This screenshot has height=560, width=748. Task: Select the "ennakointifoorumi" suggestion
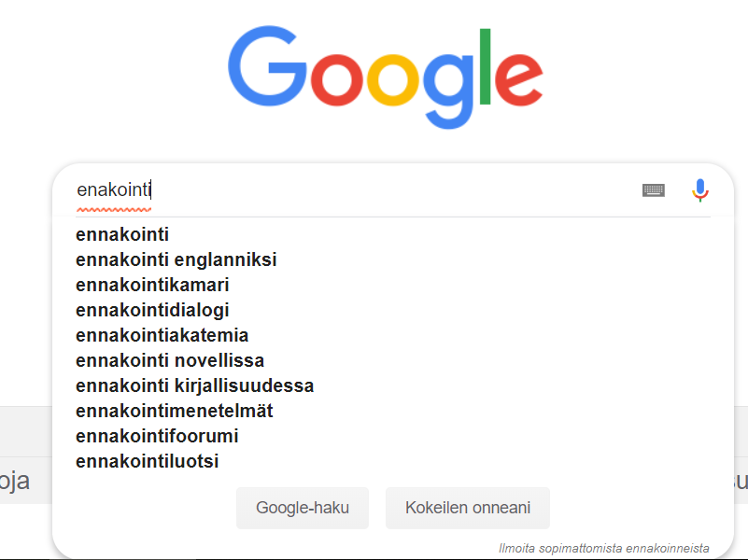coord(393,436)
